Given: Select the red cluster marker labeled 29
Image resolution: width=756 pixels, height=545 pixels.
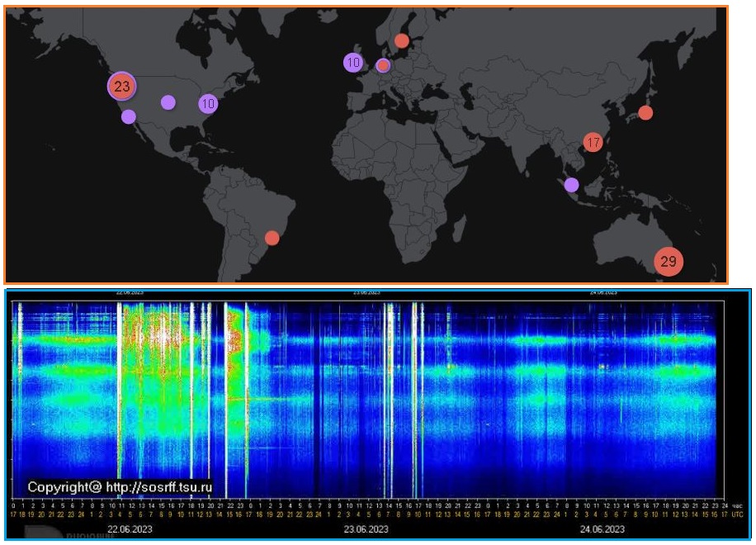Looking at the screenshot, I should 669,261.
